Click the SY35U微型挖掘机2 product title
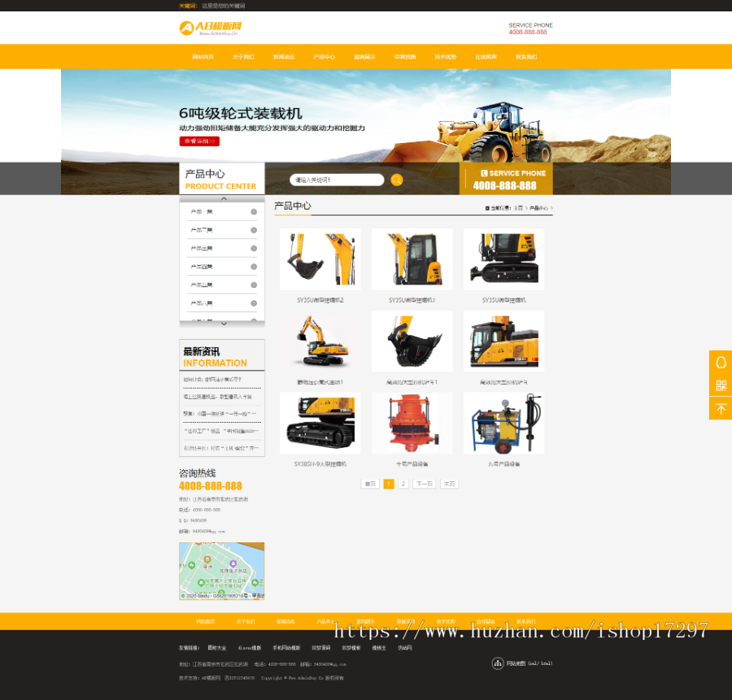The width and height of the screenshot is (732, 700). 320,300
